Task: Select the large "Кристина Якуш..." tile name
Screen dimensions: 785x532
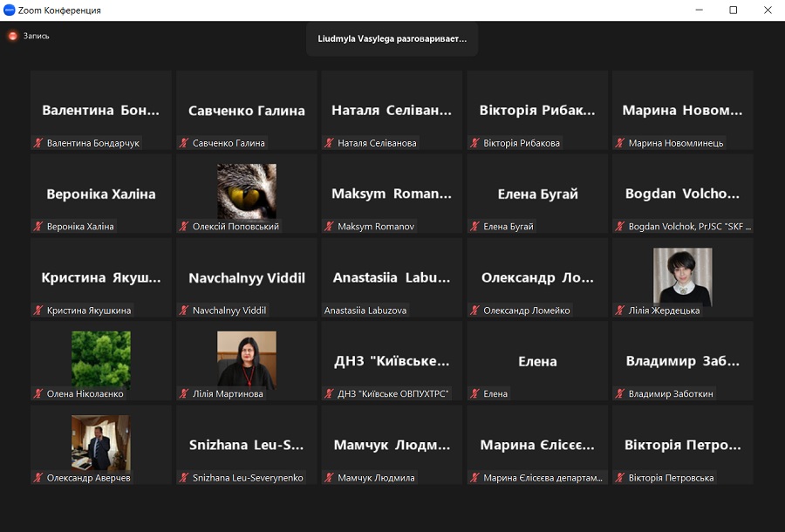Action: pyautogui.click(x=101, y=277)
